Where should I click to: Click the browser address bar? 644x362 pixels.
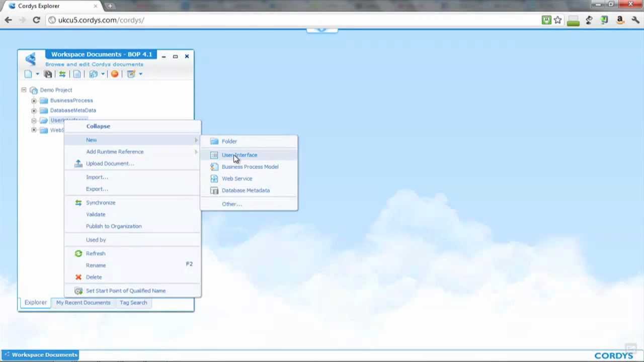(x=292, y=20)
